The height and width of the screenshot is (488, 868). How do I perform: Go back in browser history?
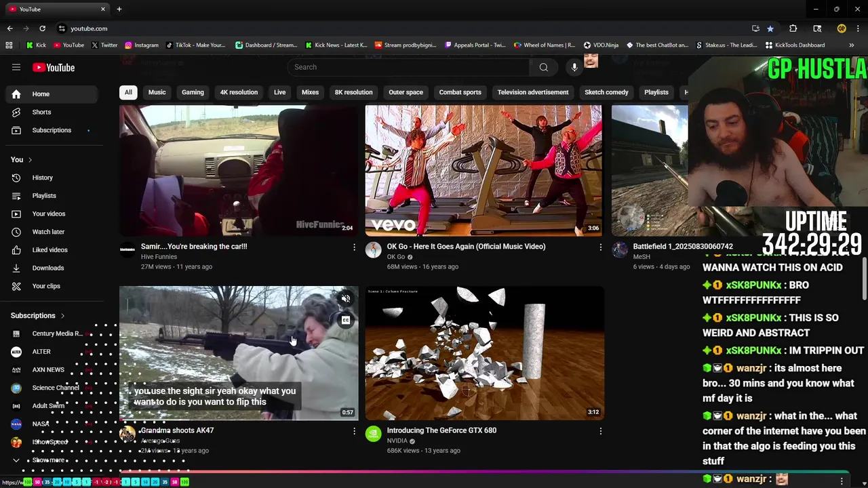9,28
